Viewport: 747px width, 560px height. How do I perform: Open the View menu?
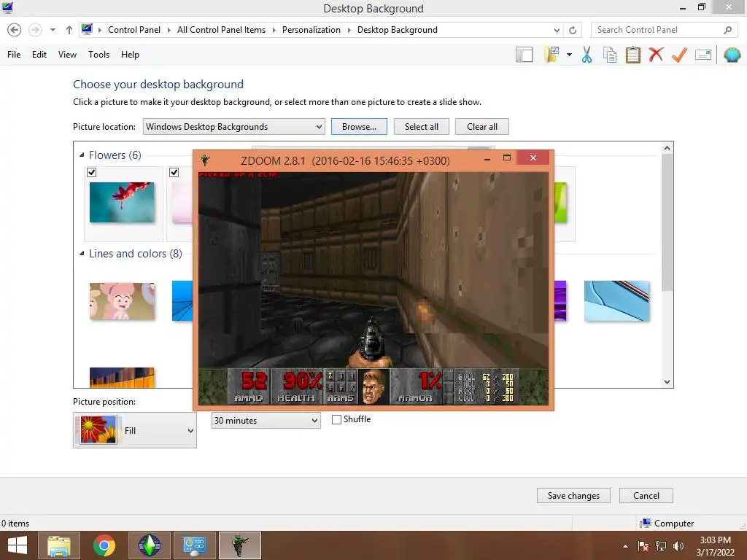[x=67, y=55]
